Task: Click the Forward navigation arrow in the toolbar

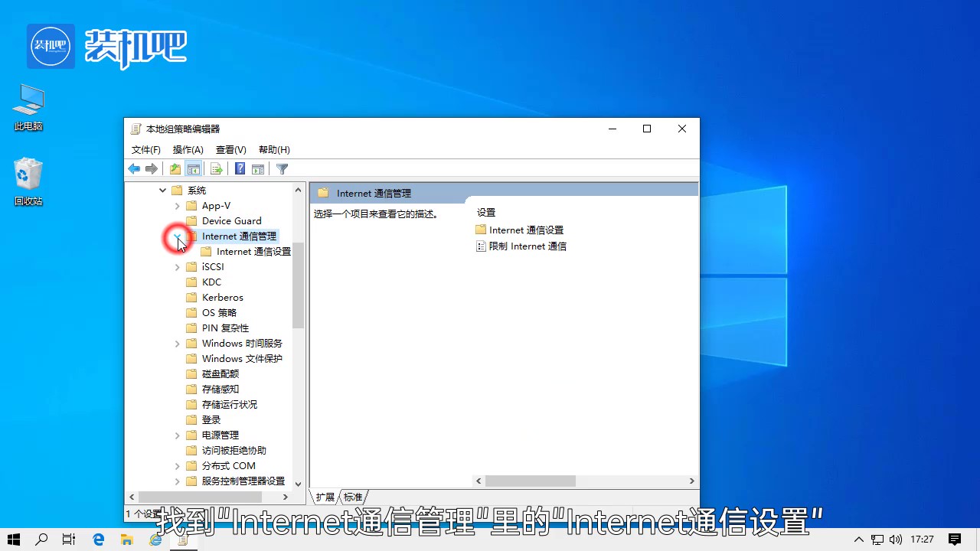Action: click(x=152, y=168)
